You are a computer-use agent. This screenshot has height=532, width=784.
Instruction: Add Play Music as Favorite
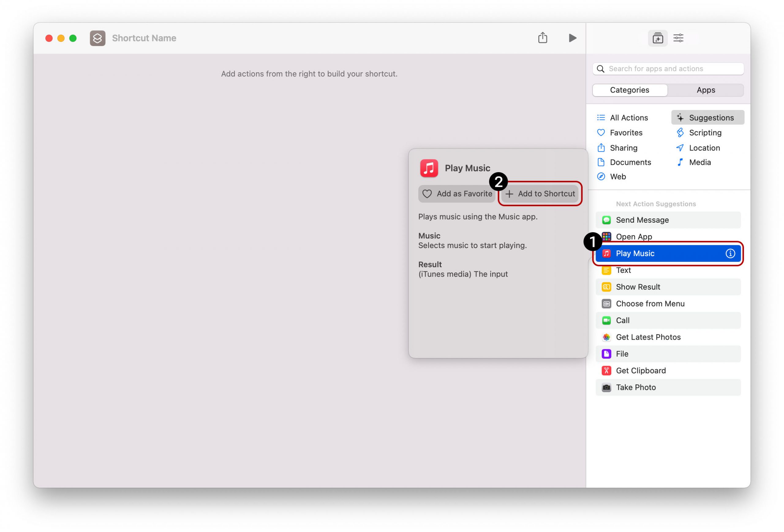pyautogui.click(x=457, y=194)
